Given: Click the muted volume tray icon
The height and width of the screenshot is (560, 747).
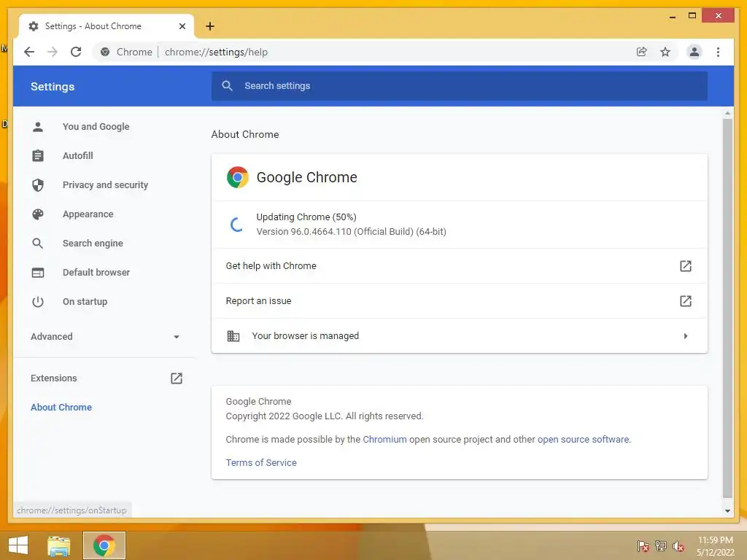Looking at the screenshot, I should tap(678, 545).
